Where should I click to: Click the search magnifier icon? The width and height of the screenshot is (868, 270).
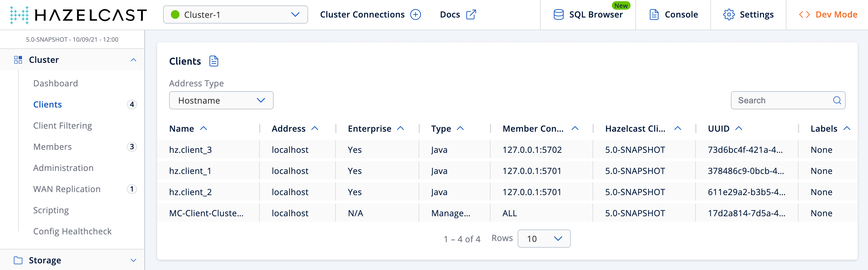point(837,101)
